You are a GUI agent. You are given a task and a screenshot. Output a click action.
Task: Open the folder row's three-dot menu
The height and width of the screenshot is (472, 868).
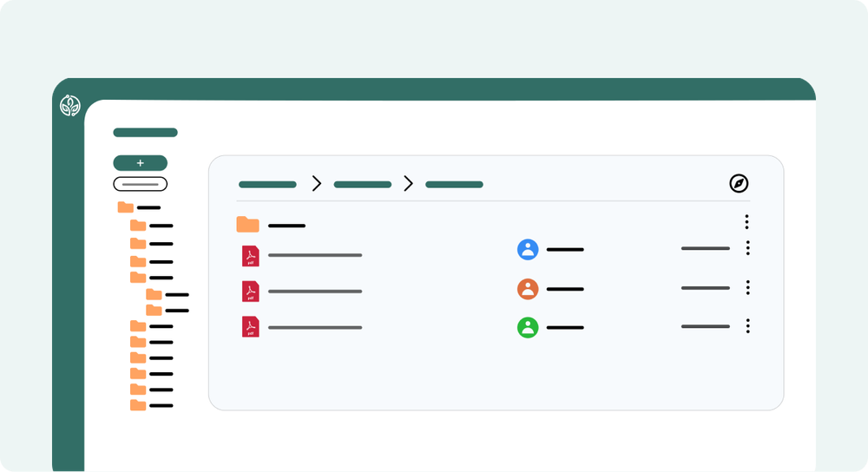[746, 222]
